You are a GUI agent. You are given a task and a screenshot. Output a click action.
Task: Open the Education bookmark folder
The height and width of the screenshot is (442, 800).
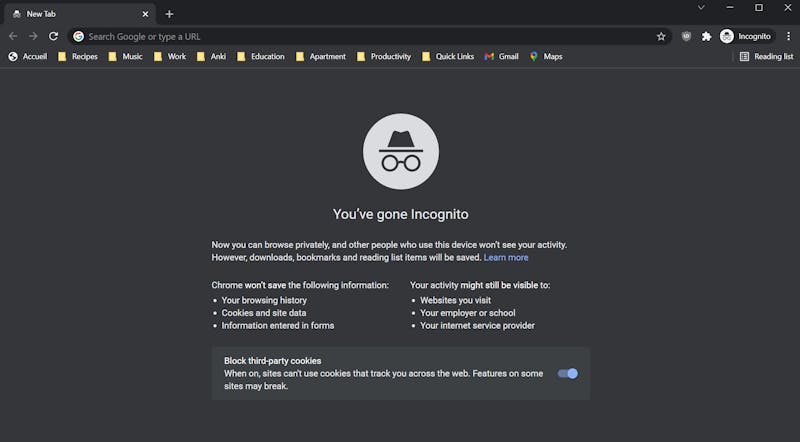(x=261, y=57)
